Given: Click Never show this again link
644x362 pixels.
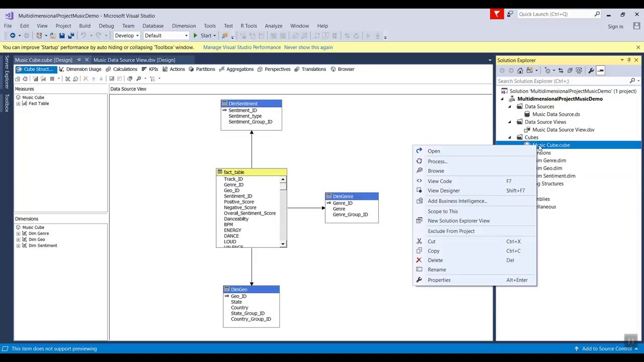Looking at the screenshot, I should pos(308,47).
